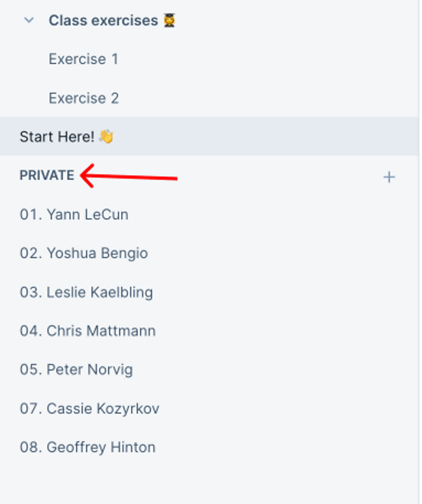422x504 pixels.
Task: Navigate to 05. Peter Norvig page
Action: point(76,369)
